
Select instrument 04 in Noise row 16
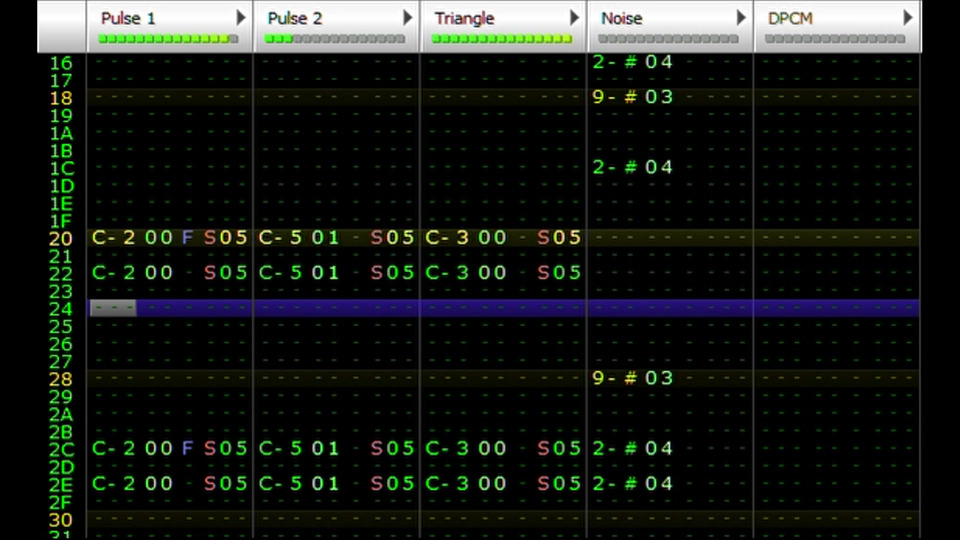[659, 62]
